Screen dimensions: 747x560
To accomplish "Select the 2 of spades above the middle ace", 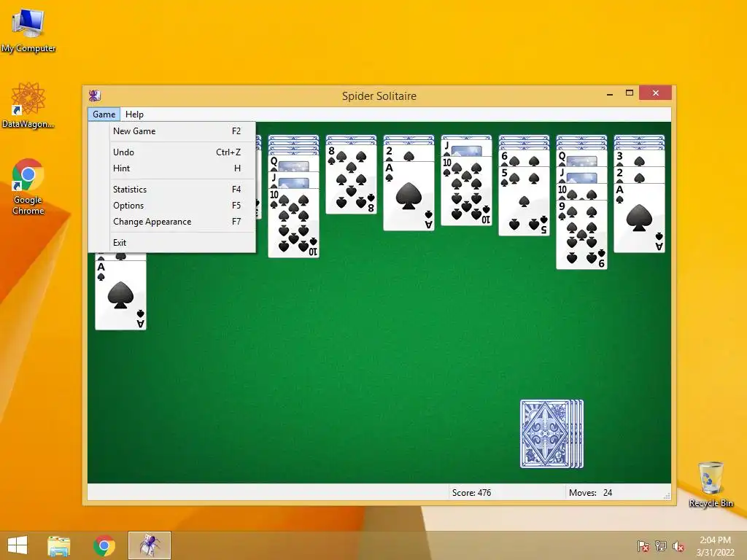I will click(x=409, y=153).
